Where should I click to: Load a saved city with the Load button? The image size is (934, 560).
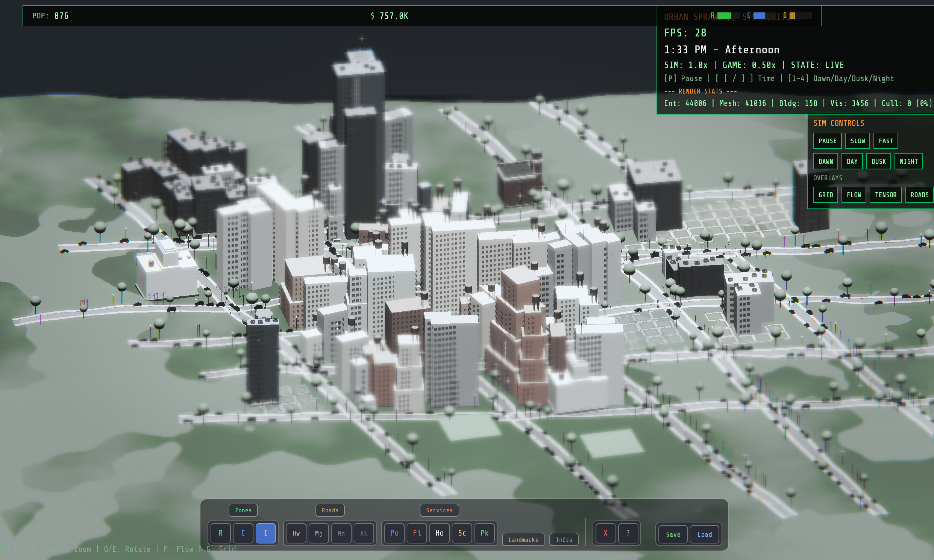(x=705, y=534)
